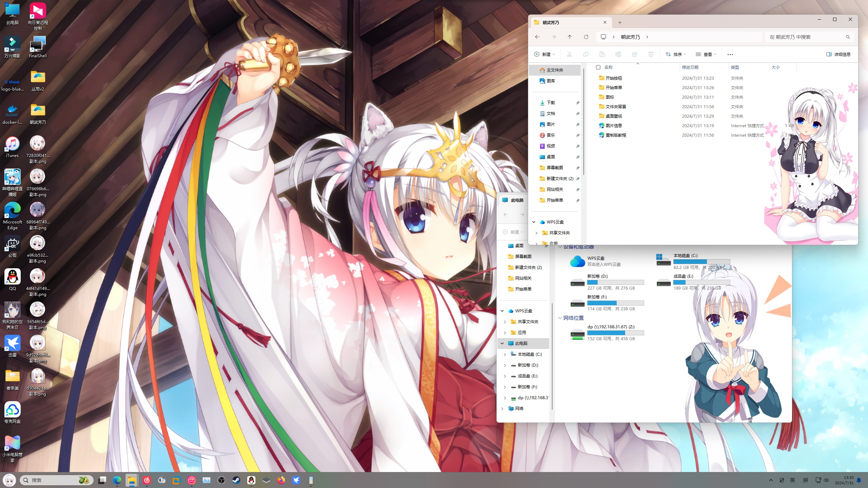Click the 新加卷 (D:) storage usage bar

coord(615,282)
